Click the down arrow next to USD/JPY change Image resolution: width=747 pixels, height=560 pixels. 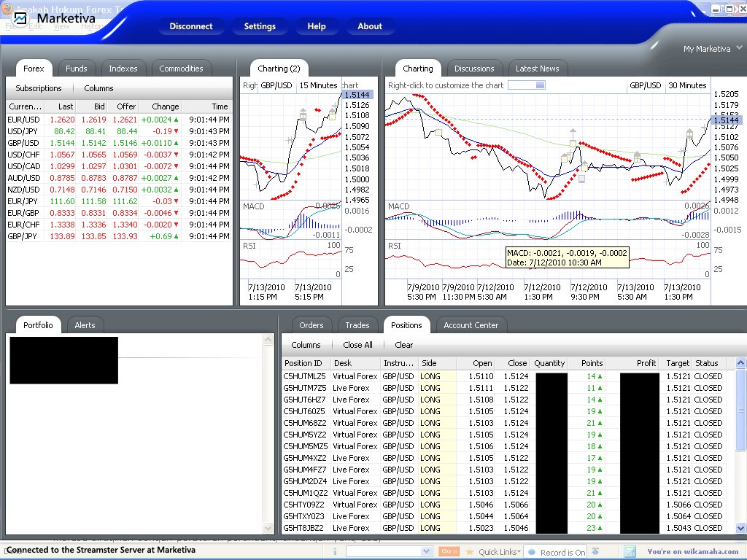point(177,131)
